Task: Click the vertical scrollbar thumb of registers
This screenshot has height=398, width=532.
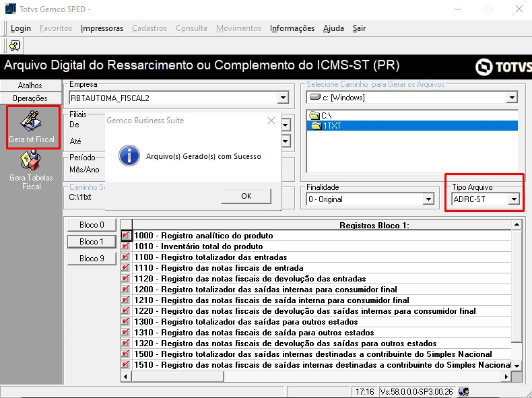Action: click(517, 286)
